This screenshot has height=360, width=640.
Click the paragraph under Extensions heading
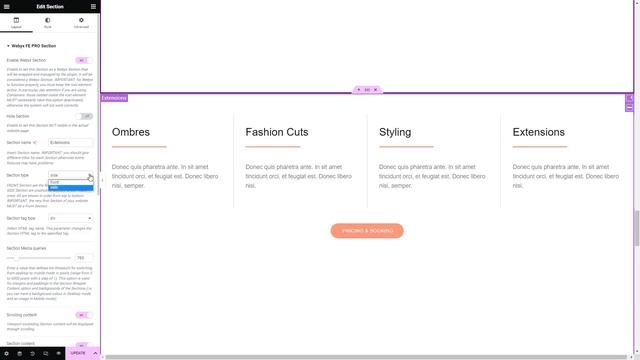coord(566,176)
